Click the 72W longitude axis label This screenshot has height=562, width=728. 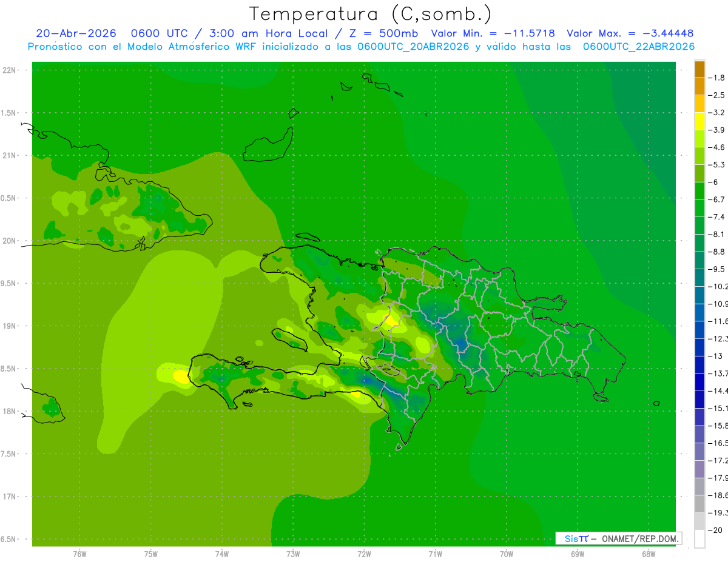tap(364, 554)
